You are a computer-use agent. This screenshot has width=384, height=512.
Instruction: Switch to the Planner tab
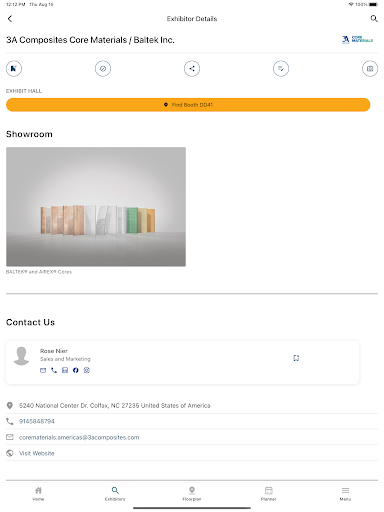point(269,494)
